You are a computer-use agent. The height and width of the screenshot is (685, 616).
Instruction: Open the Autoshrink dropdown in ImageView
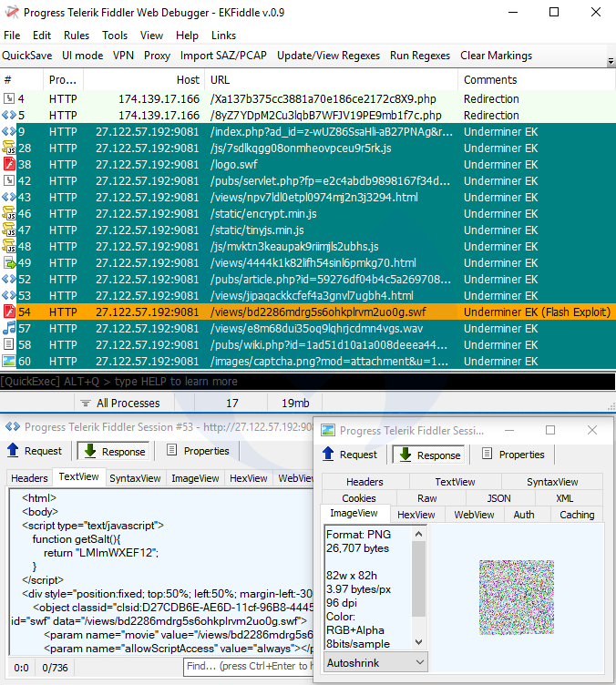pyautogui.click(x=376, y=662)
